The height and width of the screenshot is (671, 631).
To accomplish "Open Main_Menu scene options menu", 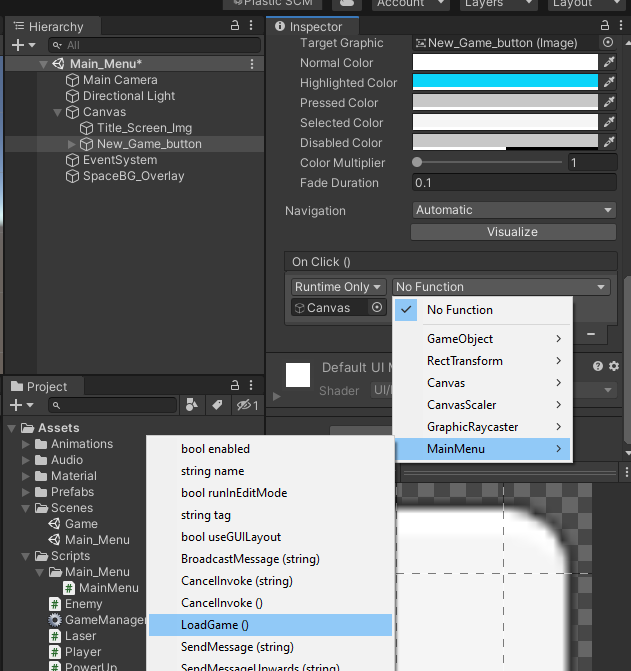I will tap(252, 64).
